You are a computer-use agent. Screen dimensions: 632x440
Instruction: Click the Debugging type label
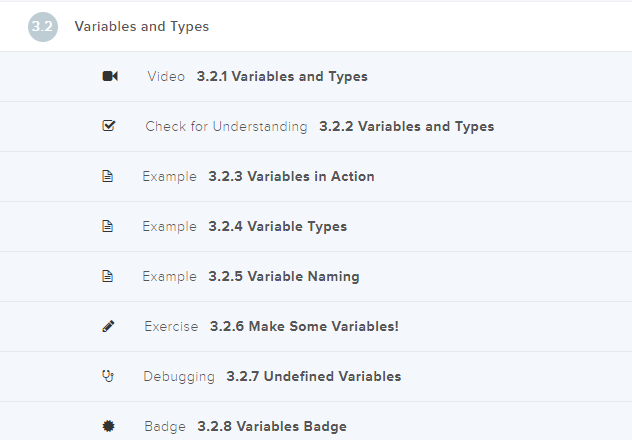pos(179,377)
